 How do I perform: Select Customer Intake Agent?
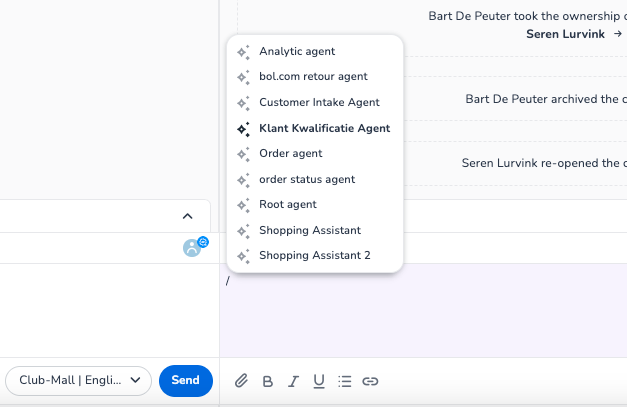coord(319,103)
